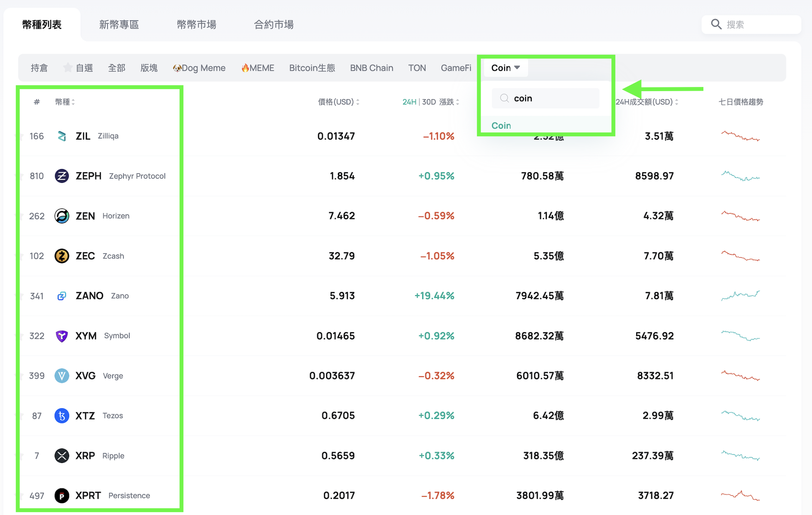Click the XRP price 0.5659
This screenshot has height=515, width=812.
(338, 456)
